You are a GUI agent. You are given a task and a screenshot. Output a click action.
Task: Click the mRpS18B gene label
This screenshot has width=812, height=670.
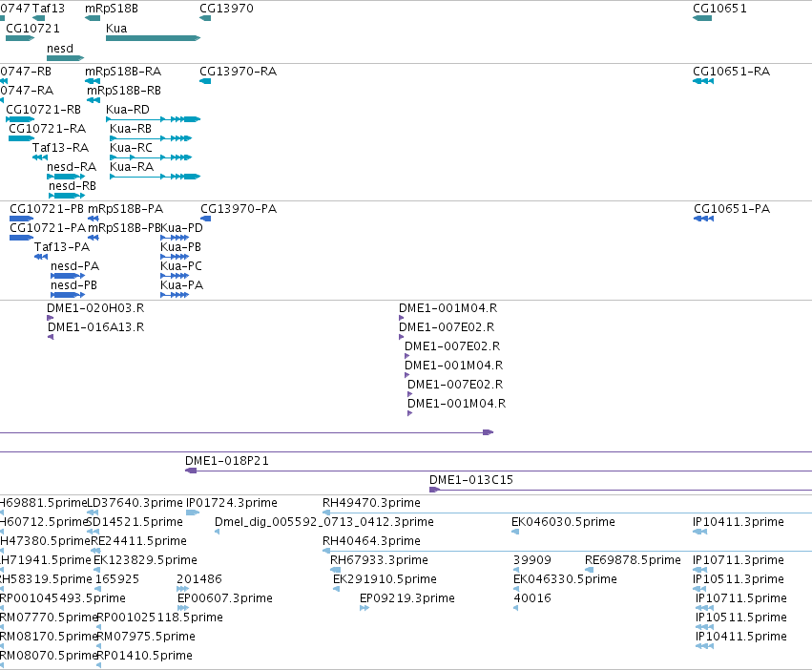pos(112,9)
